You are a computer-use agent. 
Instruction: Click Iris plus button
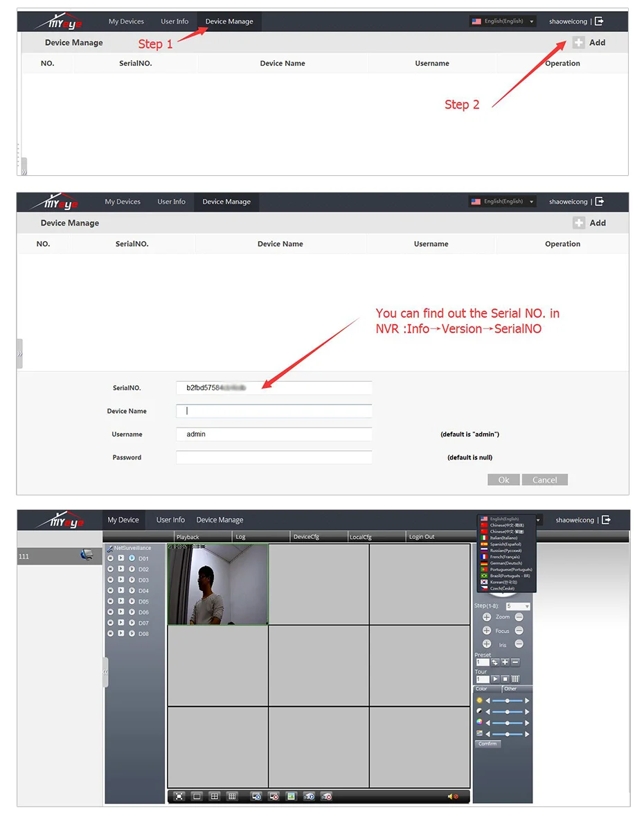(487, 644)
